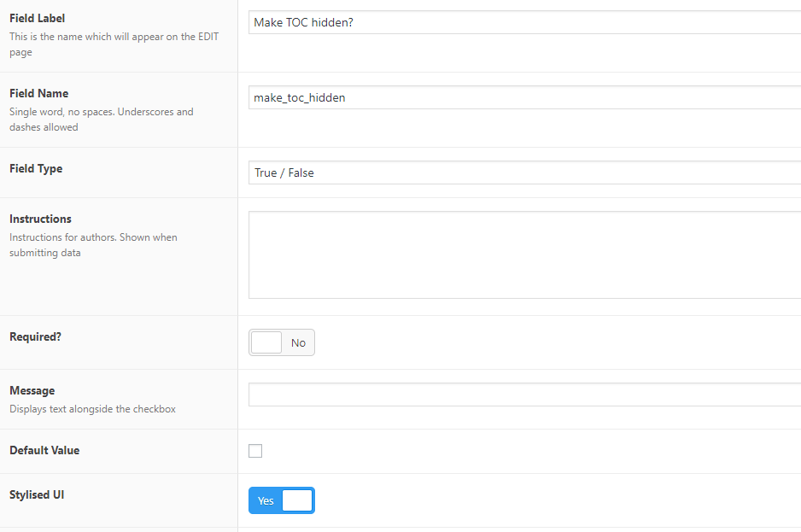801x532 pixels.
Task: Click inside the Instructions text area
Action: [x=524, y=254]
